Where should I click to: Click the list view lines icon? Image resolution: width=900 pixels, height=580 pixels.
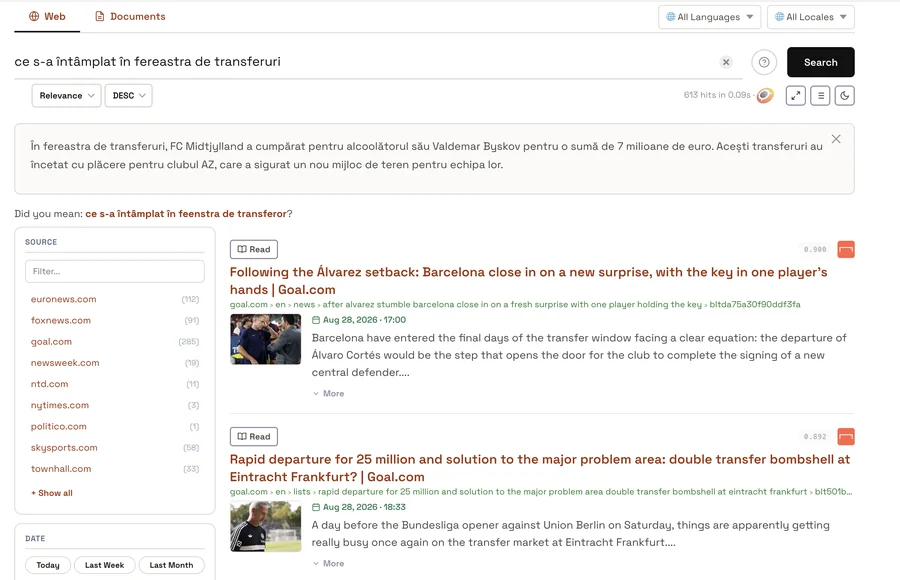(820, 96)
